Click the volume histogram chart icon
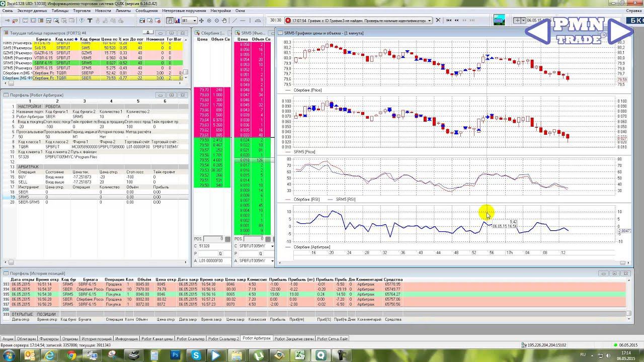Screen dimensions: 644x362 [x=177, y=21]
